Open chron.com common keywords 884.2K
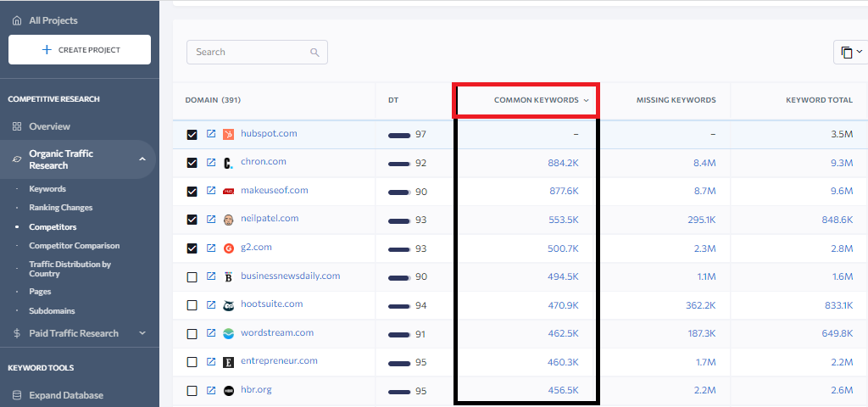868x407 pixels. [563, 163]
